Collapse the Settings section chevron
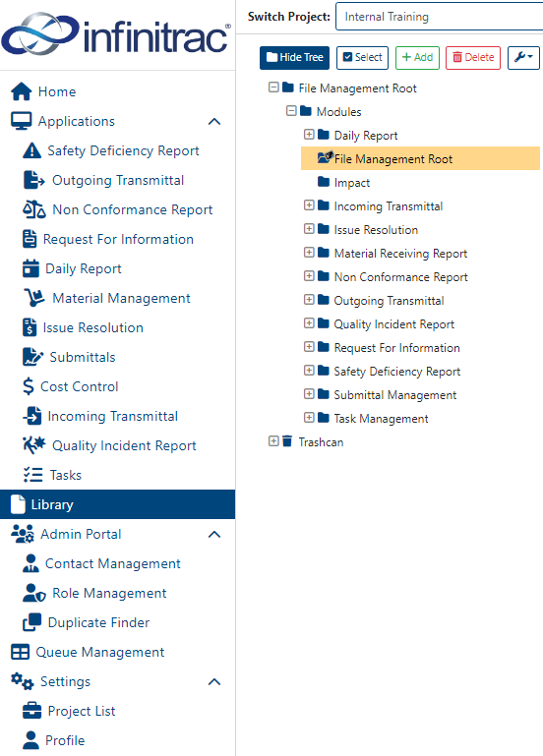The image size is (543, 756). (x=214, y=681)
